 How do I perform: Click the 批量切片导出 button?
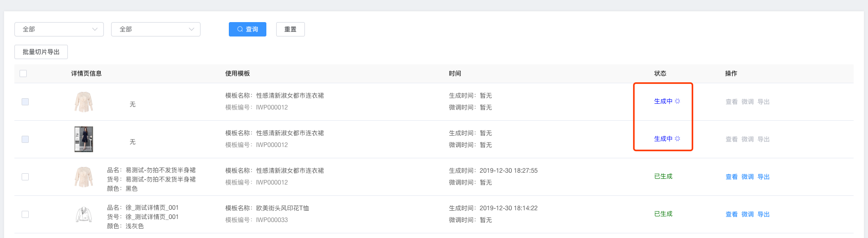(x=41, y=52)
